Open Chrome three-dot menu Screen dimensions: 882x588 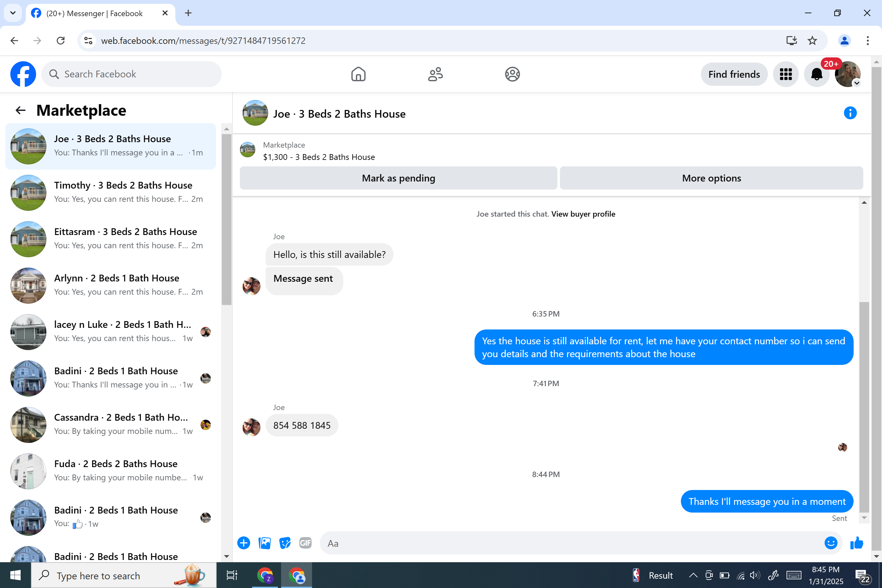pyautogui.click(x=868, y=41)
